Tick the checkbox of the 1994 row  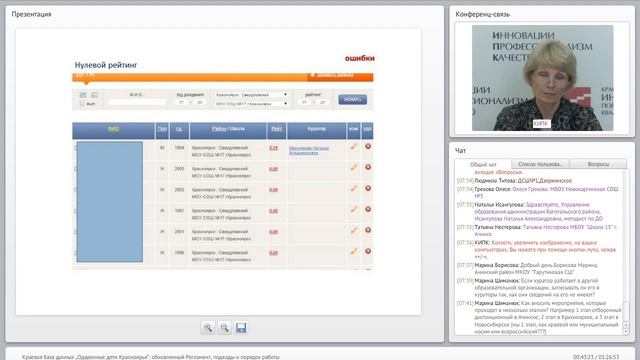point(76,148)
